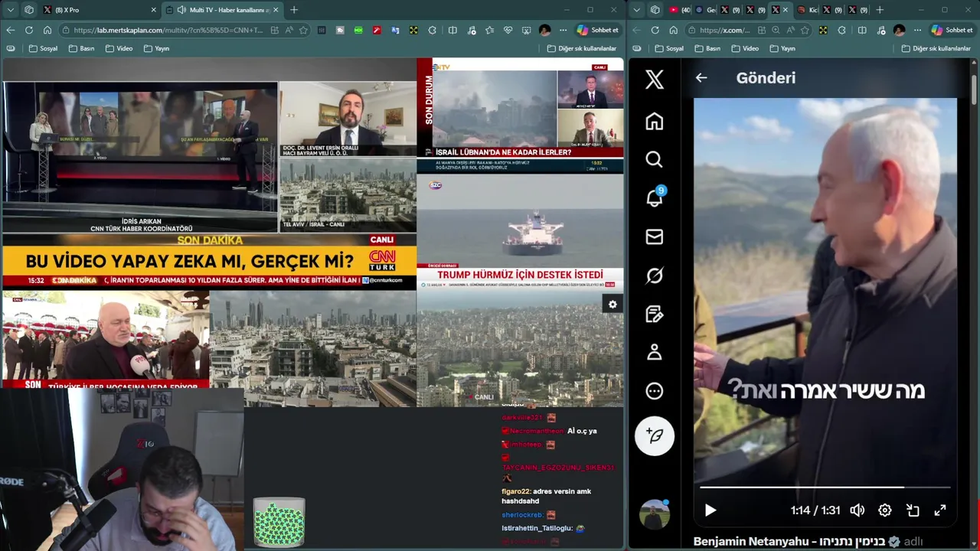Open the Ge tab in the right window
This screenshot has width=980, height=551.
click(x=705, y=10)
